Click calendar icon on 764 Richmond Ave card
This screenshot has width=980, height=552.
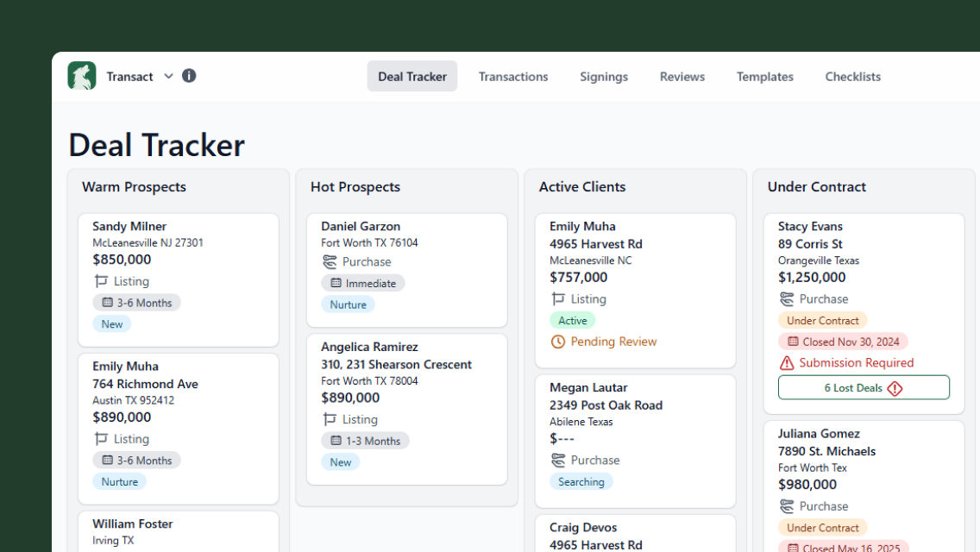[x=108, y=460]
